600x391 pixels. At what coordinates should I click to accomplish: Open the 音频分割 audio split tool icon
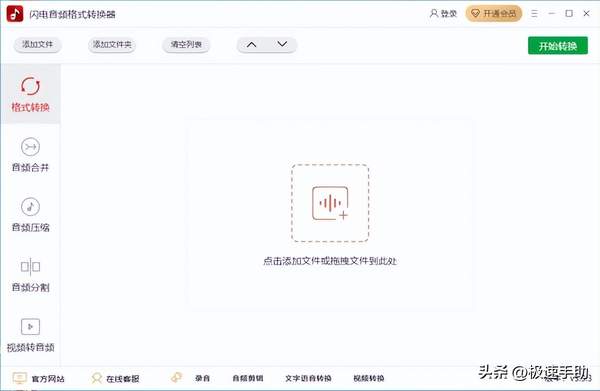coord(30,267)
